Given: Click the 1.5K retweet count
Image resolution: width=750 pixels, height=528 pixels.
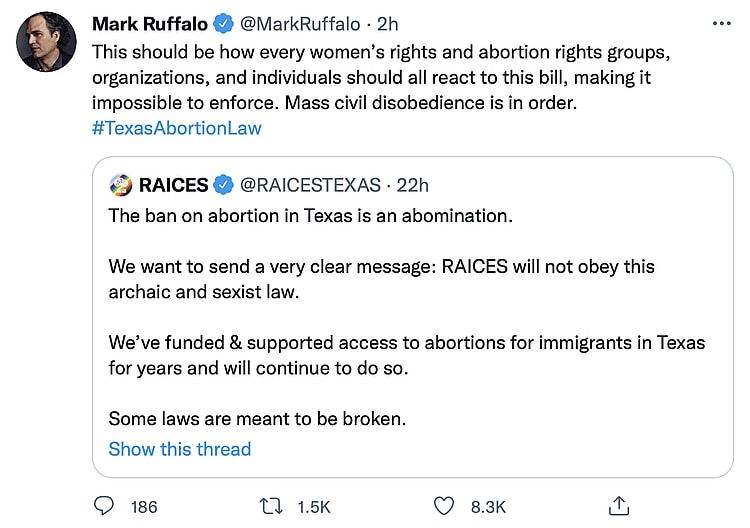Looking at the screenshot, I should pyautogui.click(x=314, y=507).
